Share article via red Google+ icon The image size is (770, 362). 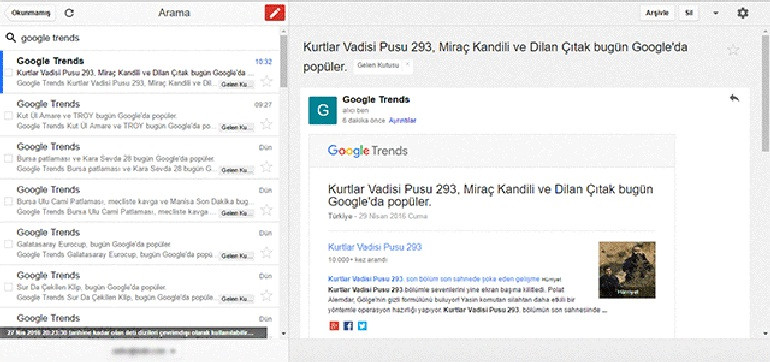click(x=334, y=326)
